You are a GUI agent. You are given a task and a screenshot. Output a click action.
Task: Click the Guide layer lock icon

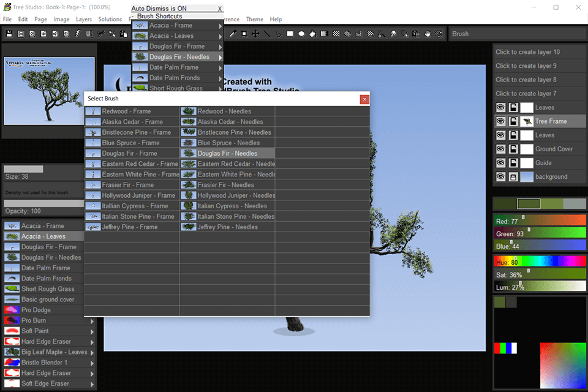513,163
